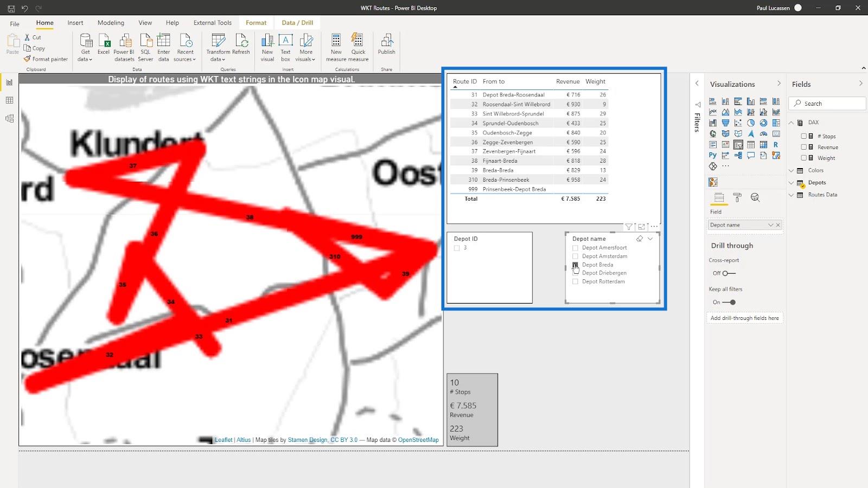The height and width of the screenshot is (488, 868).
Task: Open the Get data dropdown
Action: pos(85,48)
